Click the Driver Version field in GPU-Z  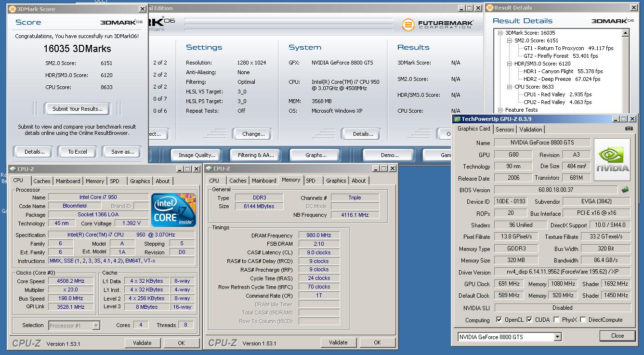coord(563,273)
